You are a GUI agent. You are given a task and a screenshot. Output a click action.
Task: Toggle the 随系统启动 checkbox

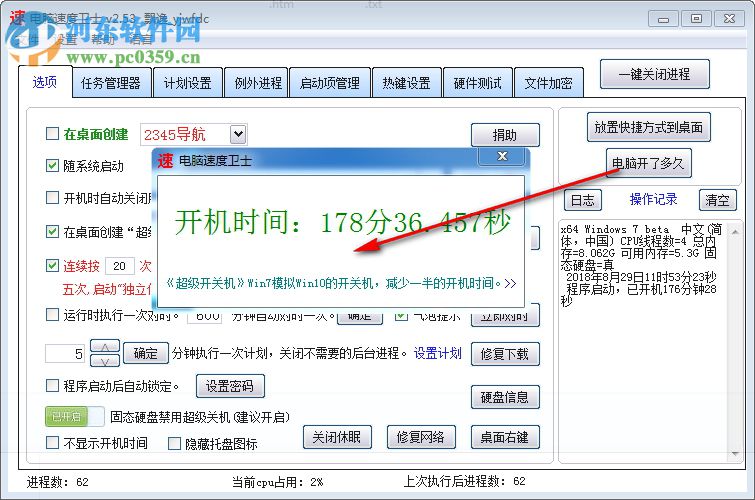click(x=52, y=166)
